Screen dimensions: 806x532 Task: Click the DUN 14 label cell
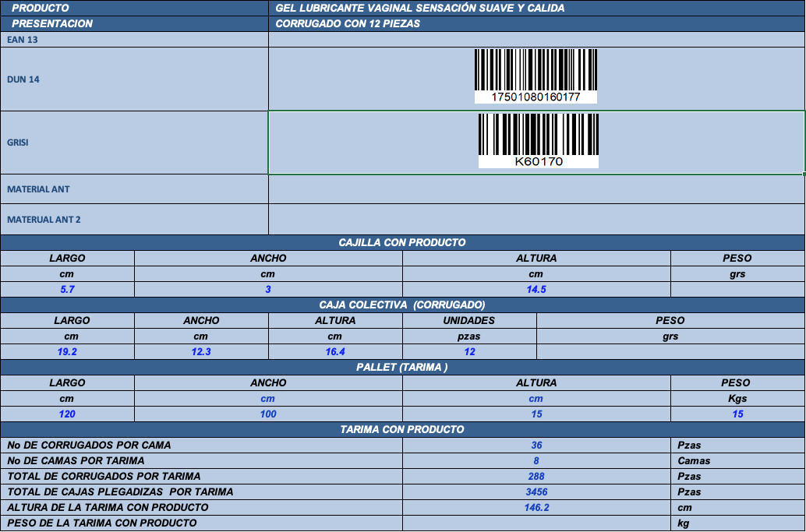[134, 79]
